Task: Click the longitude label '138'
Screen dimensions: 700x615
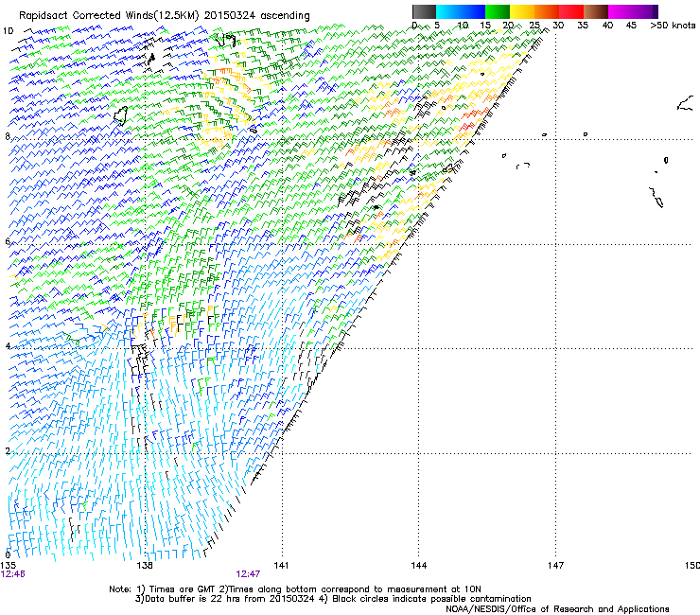Action: 145,566
